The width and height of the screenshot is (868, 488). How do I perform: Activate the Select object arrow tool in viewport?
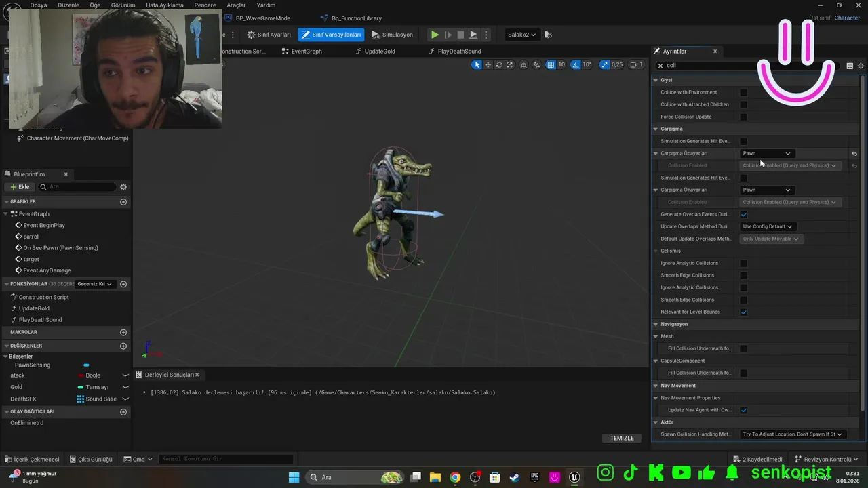pos(477,65)
